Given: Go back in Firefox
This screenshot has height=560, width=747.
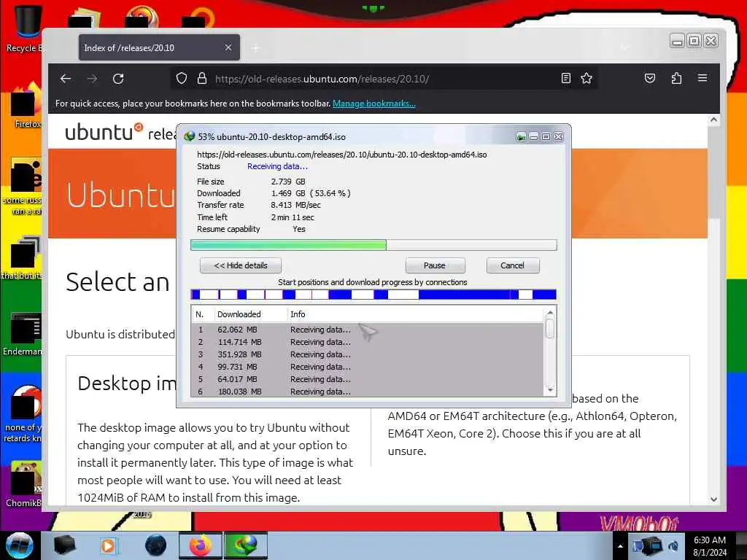Looking at the screenshot, I should tap(66, 79).
